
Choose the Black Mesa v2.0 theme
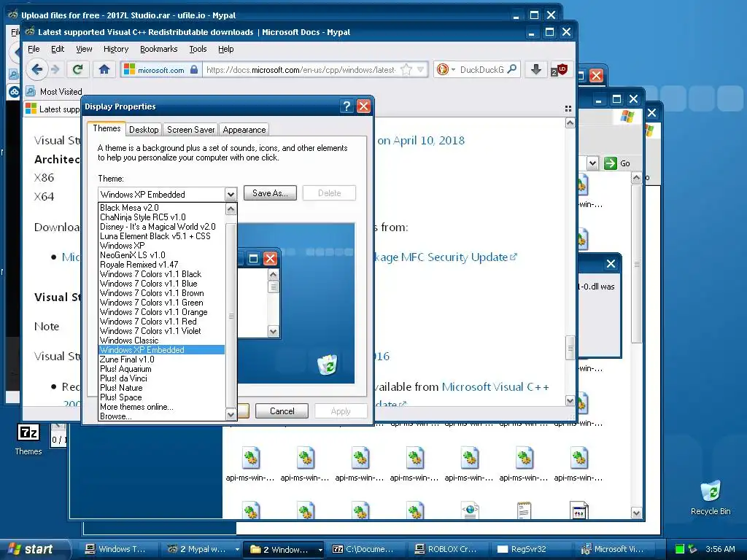(x=161, y=208)
